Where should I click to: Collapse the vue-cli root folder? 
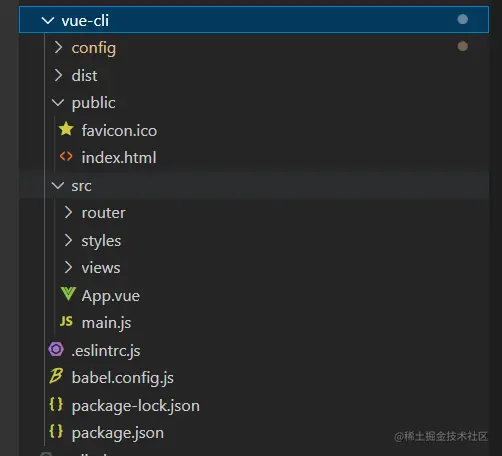point(48,20)
